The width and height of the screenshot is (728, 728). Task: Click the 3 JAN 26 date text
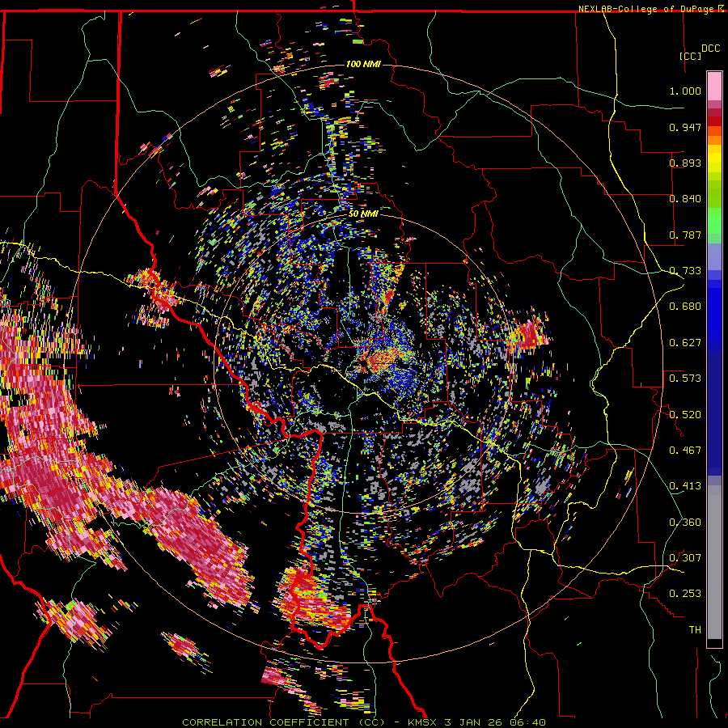tap(473, 722)
